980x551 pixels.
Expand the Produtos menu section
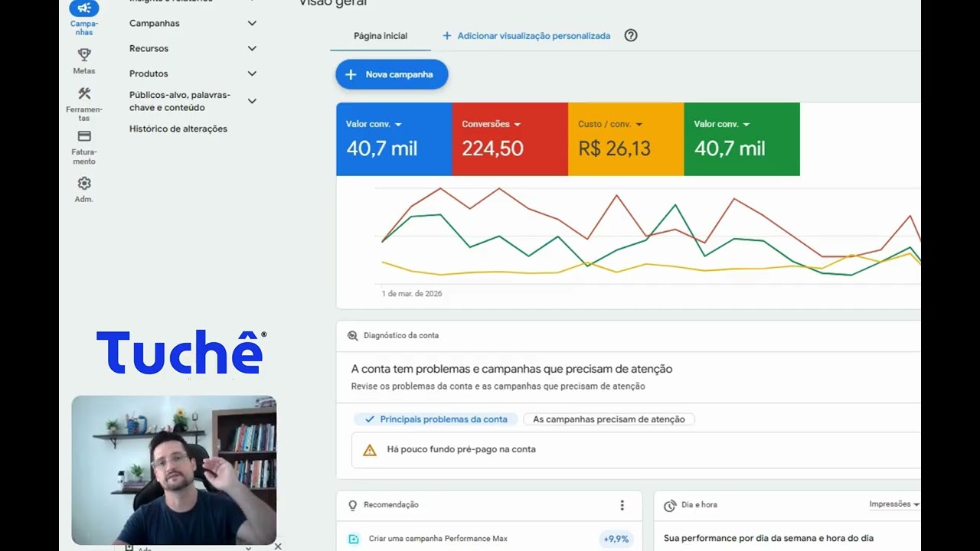pyautogui.click(x=252, y=73)
